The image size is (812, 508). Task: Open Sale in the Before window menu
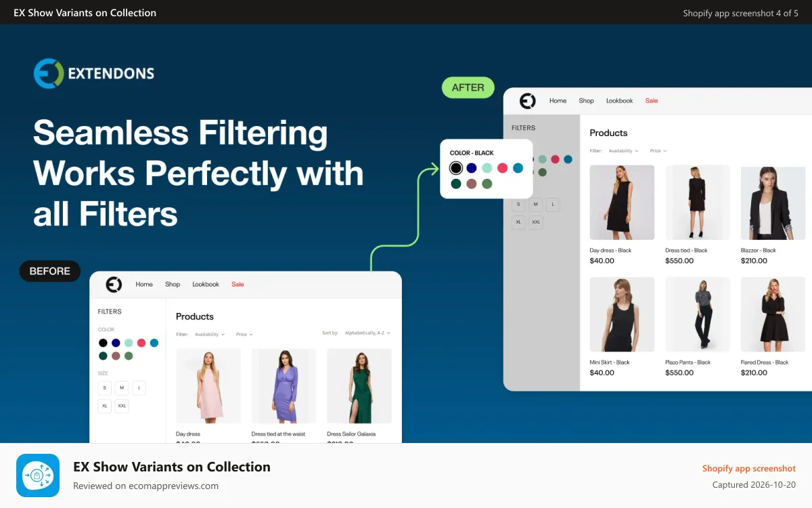(238, 284)
